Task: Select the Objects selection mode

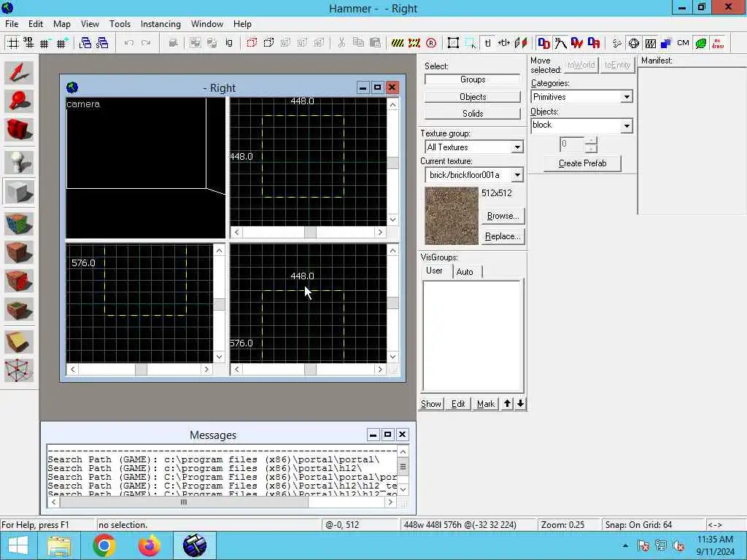Action: [473, 97]
